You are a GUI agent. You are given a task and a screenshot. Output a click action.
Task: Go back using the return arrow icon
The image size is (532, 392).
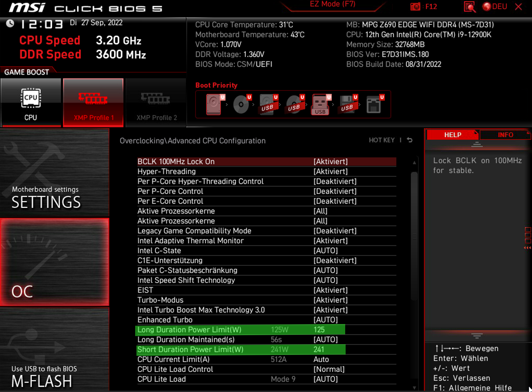point(409,140)
